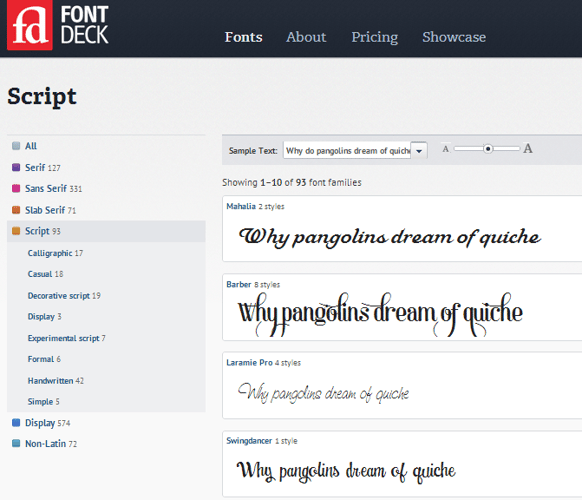Click the red Fontdeck fd logo
This screenshot has width=582, height=500.
point(30,25)
